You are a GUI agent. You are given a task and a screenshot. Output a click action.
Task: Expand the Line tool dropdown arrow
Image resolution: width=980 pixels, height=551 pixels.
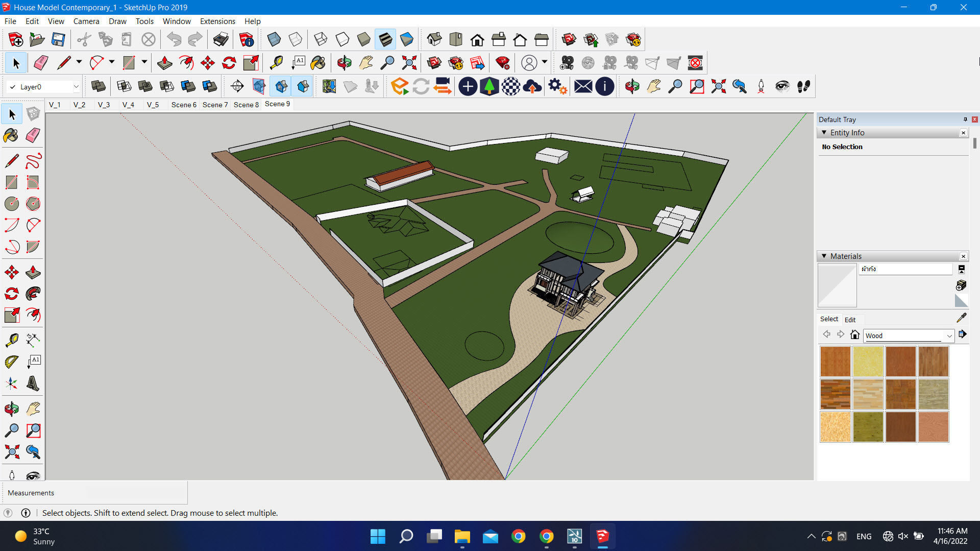coord(79,62)
